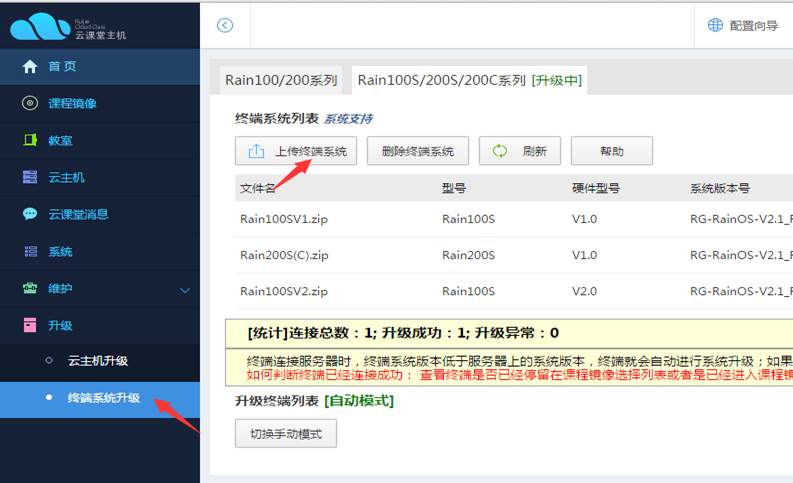Click the home icon beside 首页

click(x=30, y=67)
